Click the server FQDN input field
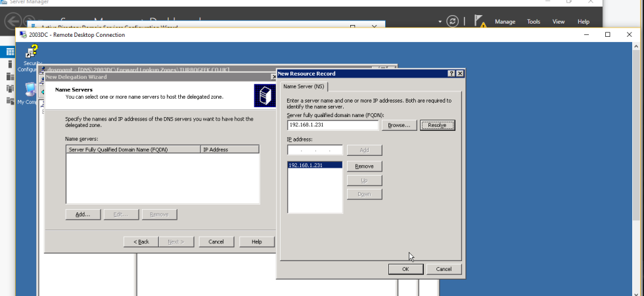 click(333, 125)
